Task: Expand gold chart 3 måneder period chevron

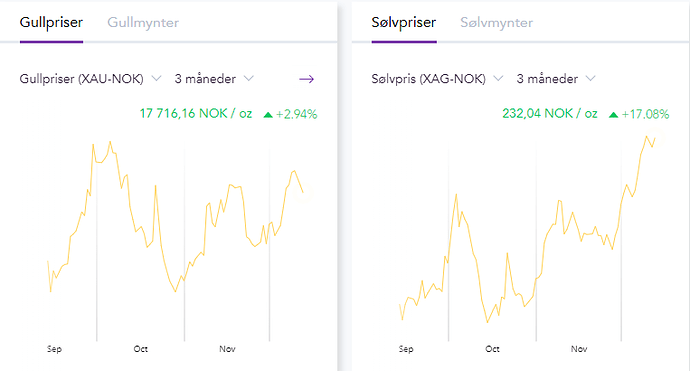Action: [x=249, y=78]
